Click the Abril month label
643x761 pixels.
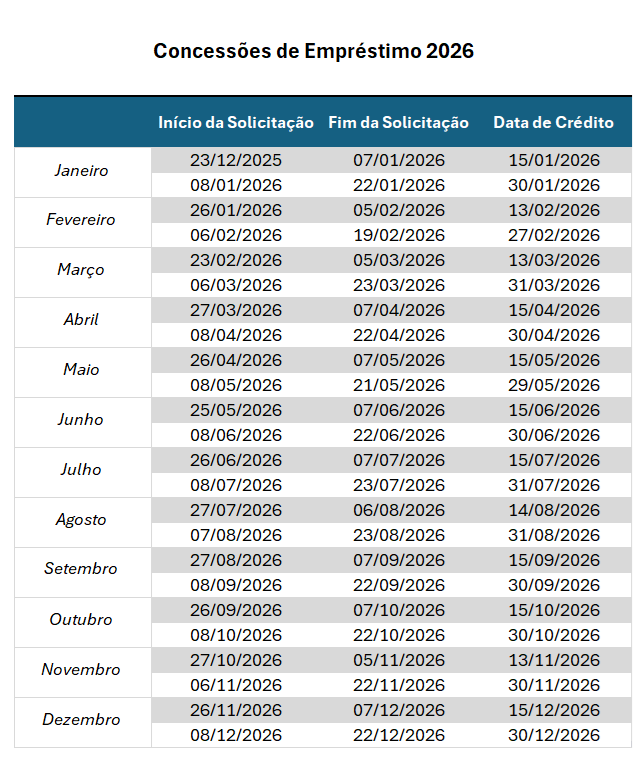coord(81,320)
